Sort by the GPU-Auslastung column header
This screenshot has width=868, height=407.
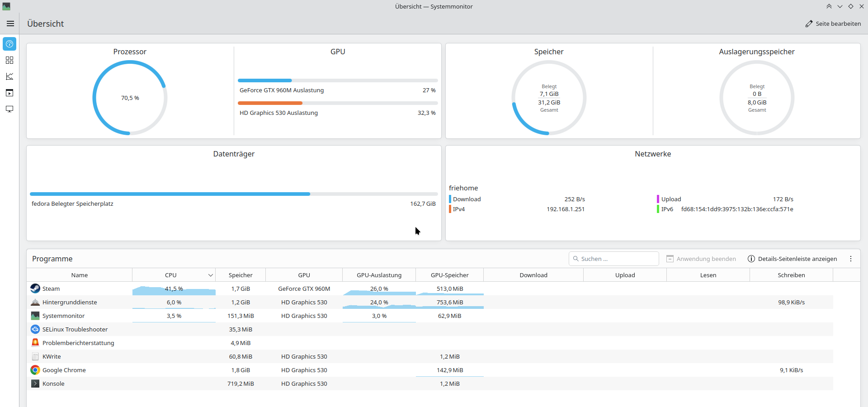pos(379,275)
